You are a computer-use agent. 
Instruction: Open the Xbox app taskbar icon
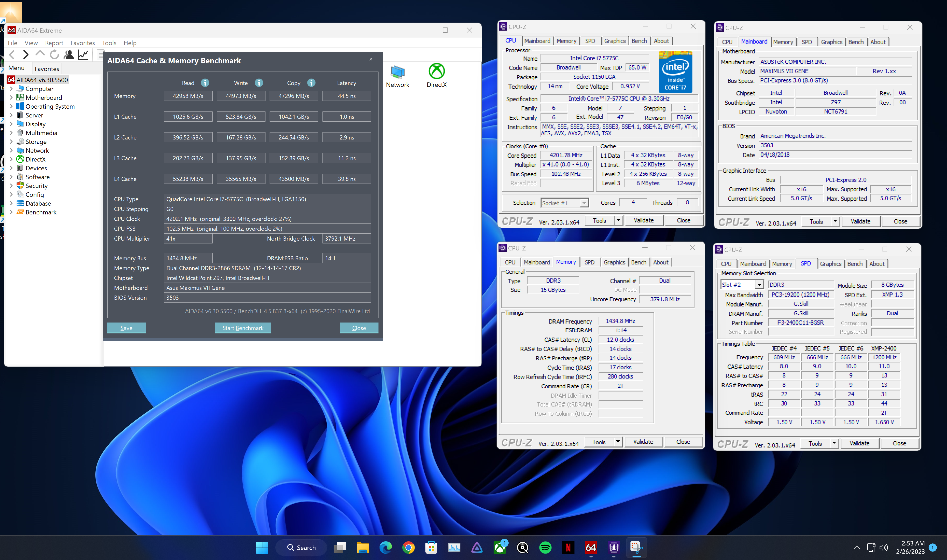click(500, 548)
